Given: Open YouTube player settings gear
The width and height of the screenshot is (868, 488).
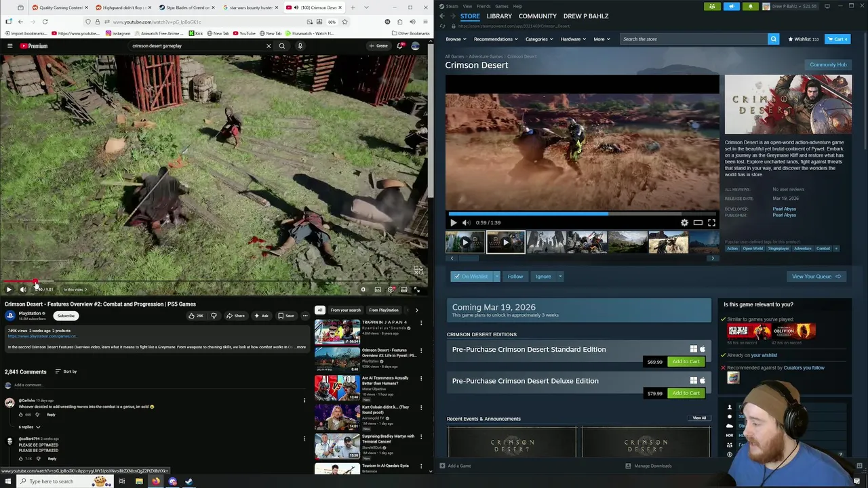Looking at the screenshot, I should 391,290.
